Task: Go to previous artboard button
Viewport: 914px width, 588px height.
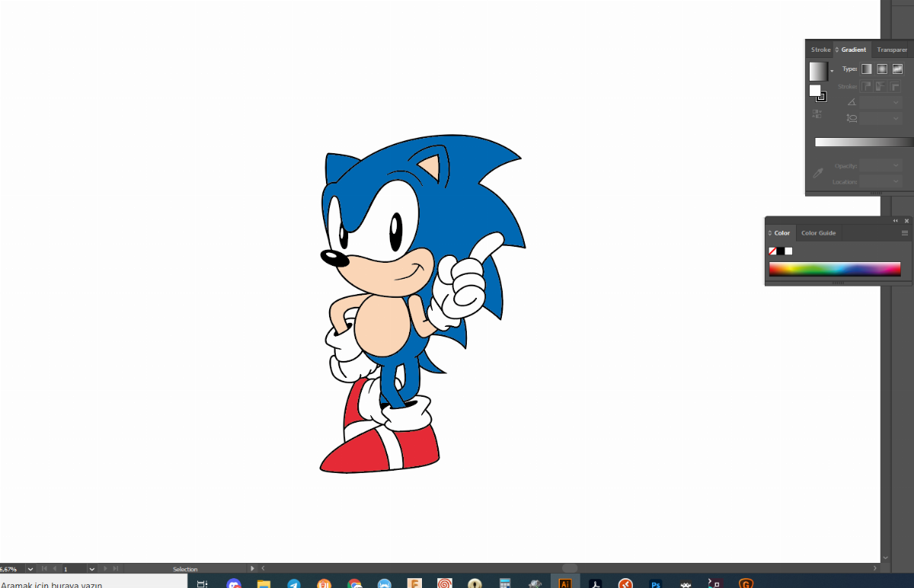Action: (x=55, y=569)
